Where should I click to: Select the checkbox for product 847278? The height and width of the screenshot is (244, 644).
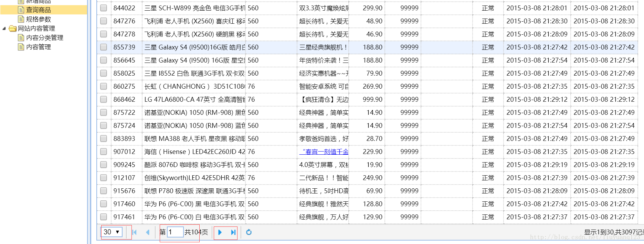(x=104, y=34)
